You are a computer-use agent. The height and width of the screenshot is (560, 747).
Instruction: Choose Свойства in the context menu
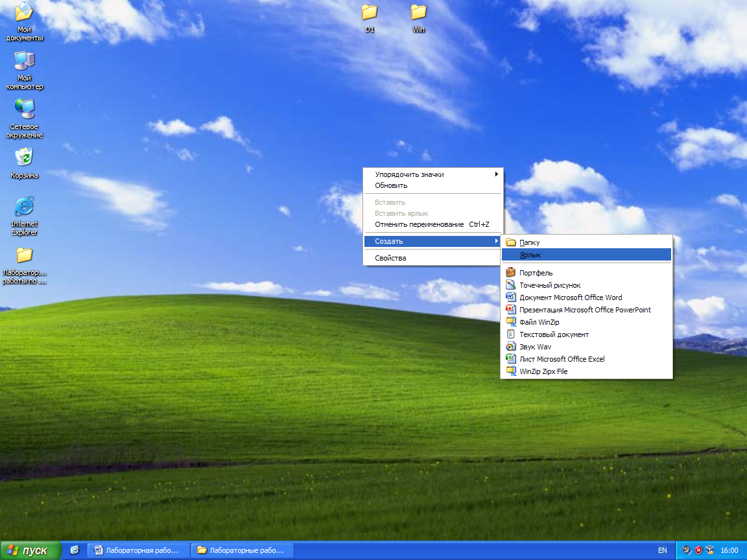[433, 258]
